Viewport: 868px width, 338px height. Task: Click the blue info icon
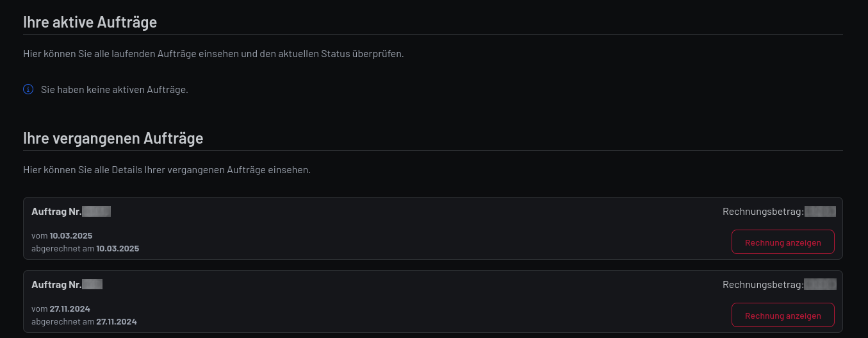tap(28, 89)
